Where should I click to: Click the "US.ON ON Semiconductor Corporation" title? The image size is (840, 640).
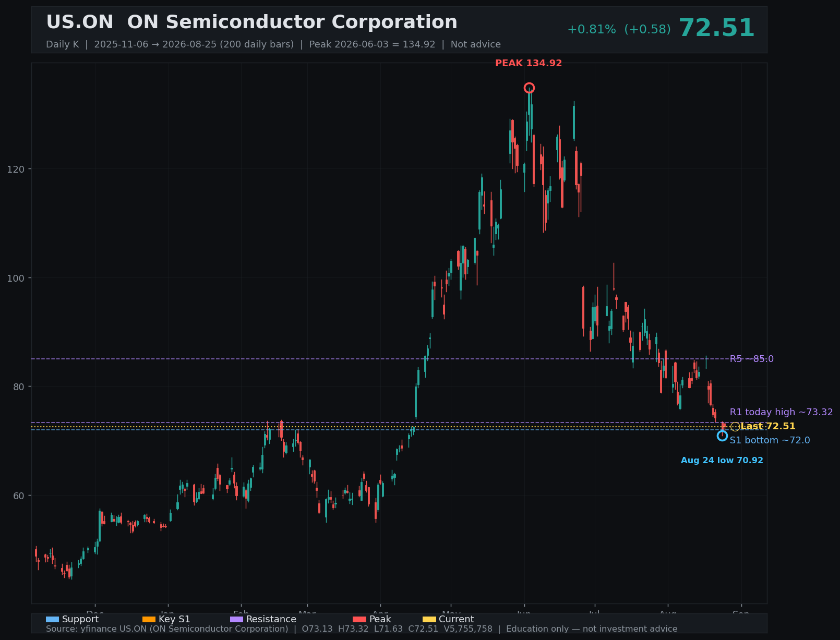[x=252, y=22]
